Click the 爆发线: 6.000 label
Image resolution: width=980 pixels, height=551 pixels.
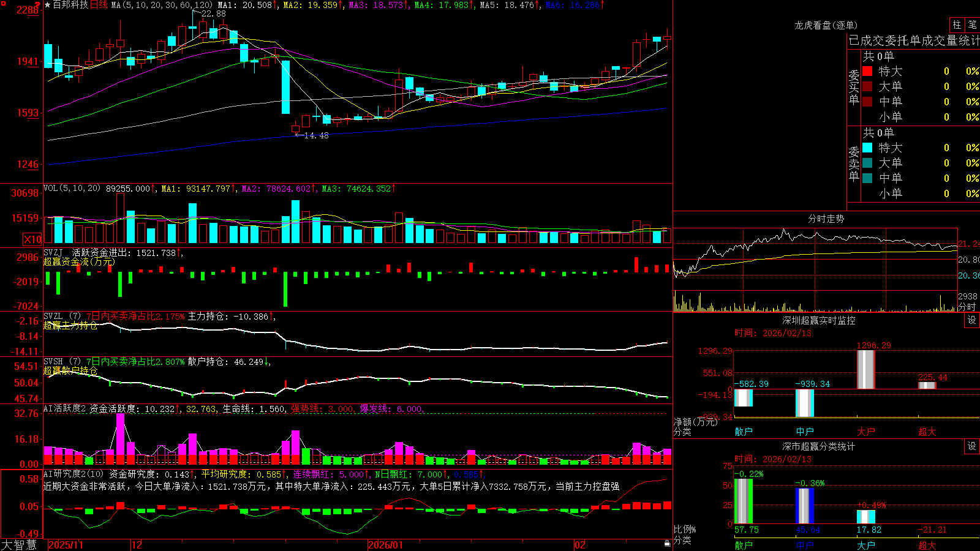pos(391,408)
